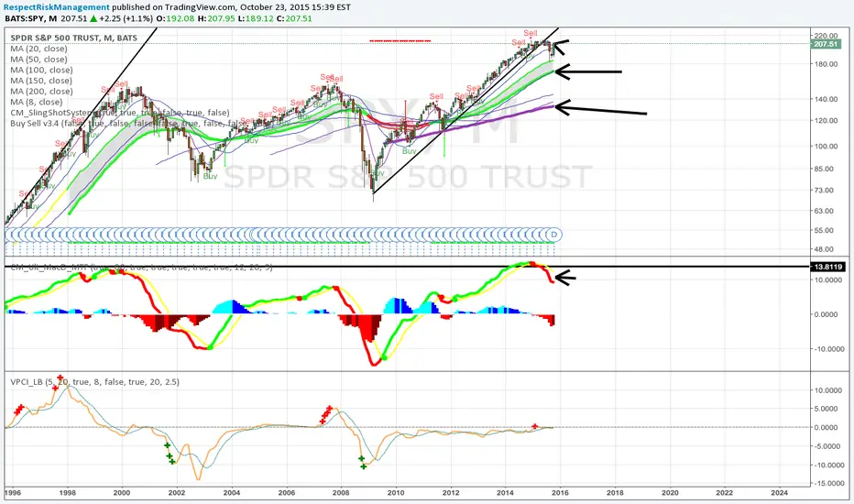Click the 2014 label on time axis
Image resolution: width=854 pixels, height=504 pixels.
click(x=506, y=493)
